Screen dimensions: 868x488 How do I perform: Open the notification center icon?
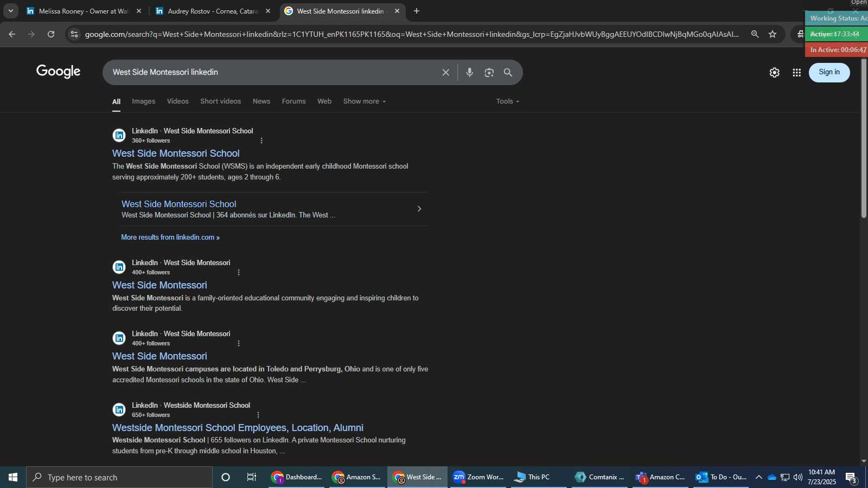coord(851,478)
